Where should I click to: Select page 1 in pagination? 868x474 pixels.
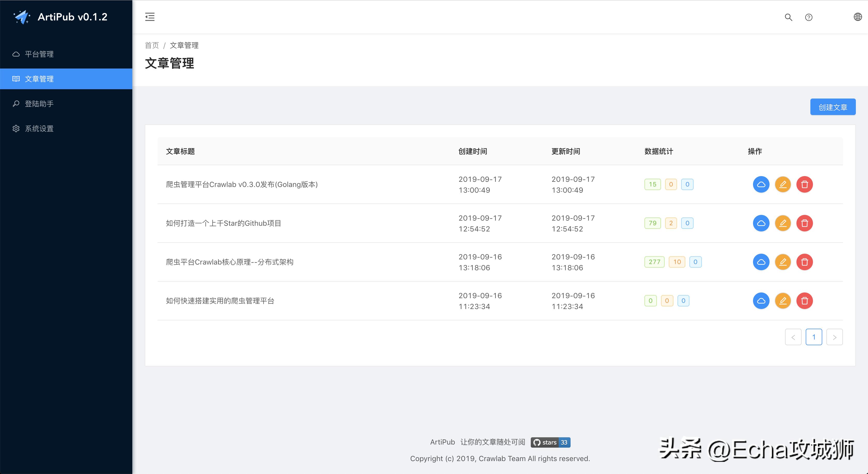(814, 337)
